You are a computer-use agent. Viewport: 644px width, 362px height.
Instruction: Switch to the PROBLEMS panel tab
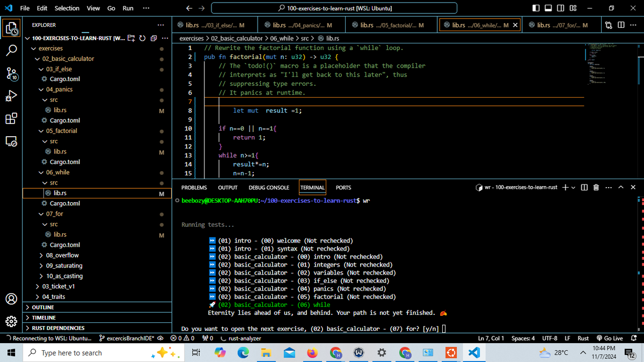pyautogui.click(x=194, y=188)
